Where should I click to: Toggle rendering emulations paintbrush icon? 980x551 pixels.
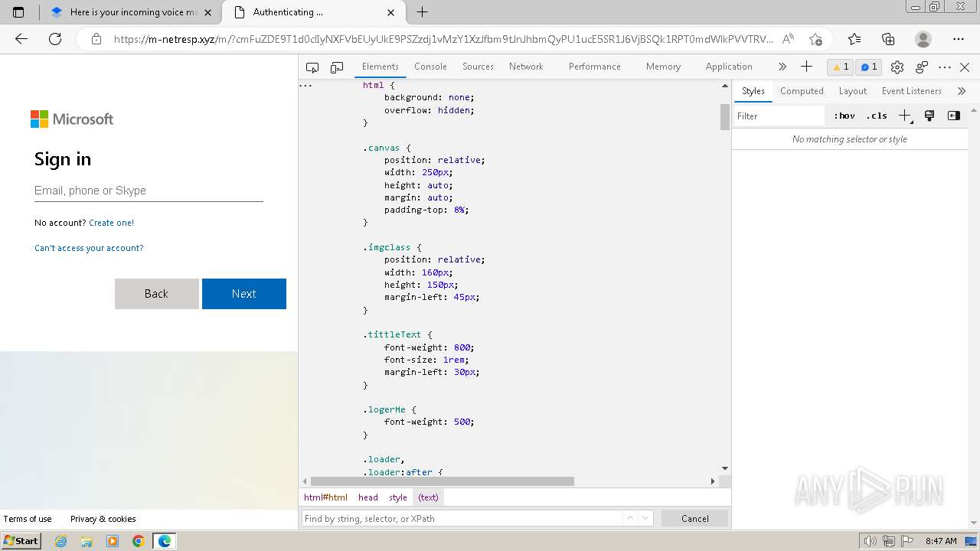(x=929, y=116)
